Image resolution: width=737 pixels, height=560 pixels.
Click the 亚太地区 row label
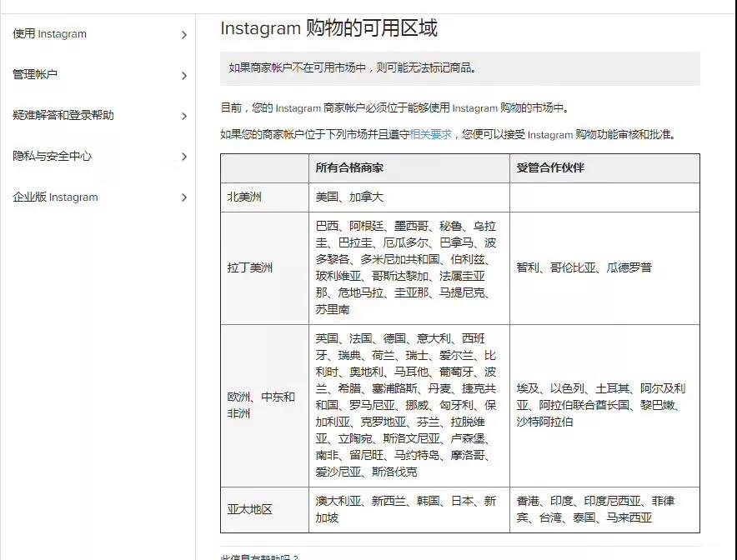point(250,509)
